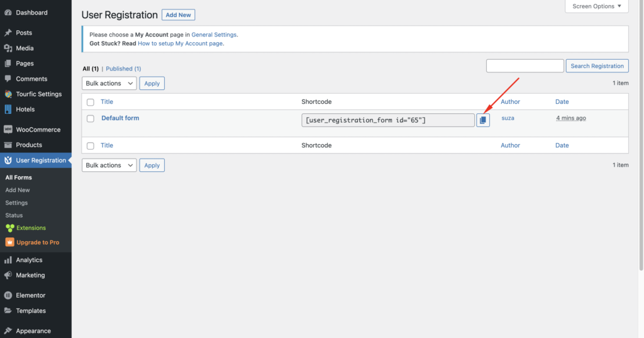This screenshot has height=338, width=644.
Task: Open the top Bulk actions dropdown
Action: 109,84
